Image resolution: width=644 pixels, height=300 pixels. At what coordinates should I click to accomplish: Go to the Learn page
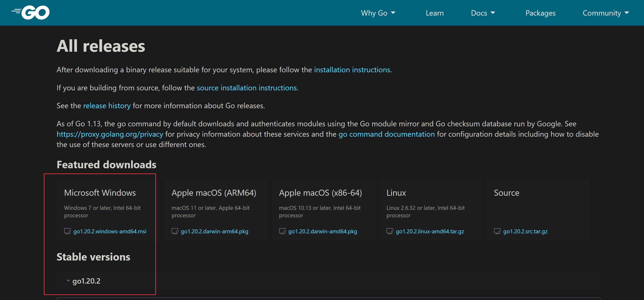(434, 13)
